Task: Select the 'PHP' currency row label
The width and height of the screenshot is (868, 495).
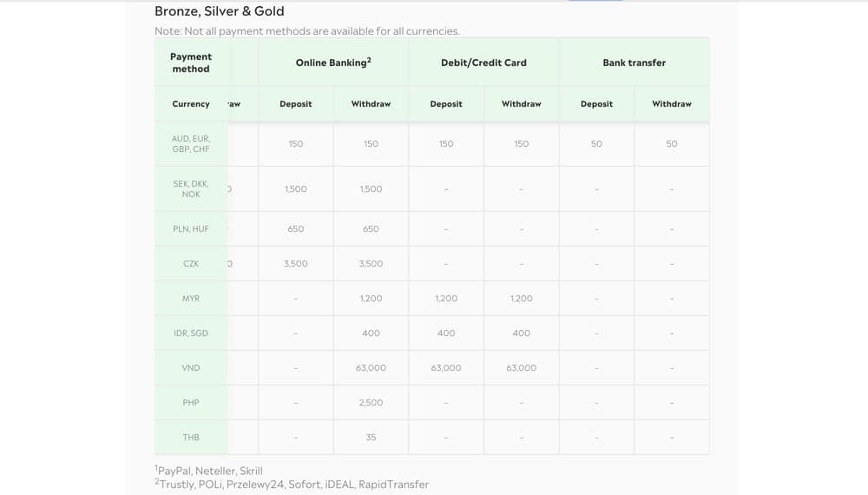Action: click(x=191, y=403)
